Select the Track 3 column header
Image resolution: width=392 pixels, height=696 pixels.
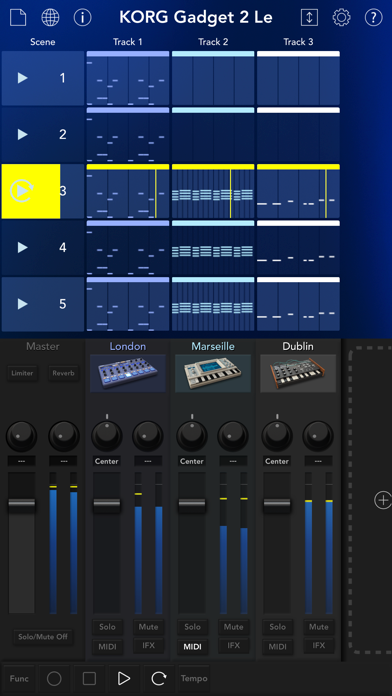[x=298, y=42]
